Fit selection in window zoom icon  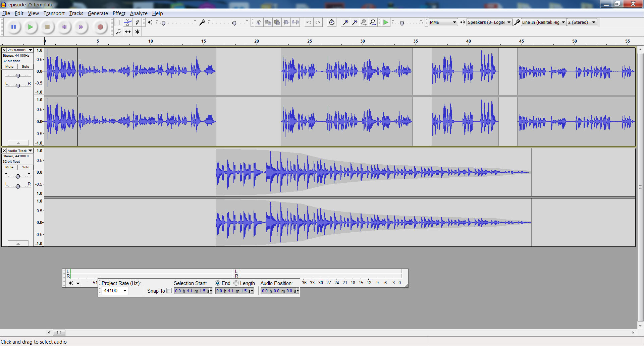click(x=364, y=22)
